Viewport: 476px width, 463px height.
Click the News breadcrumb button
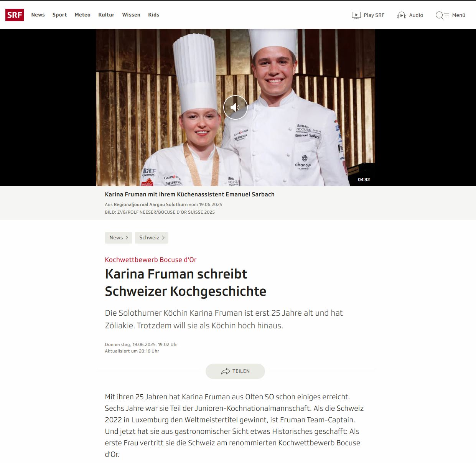click(119, 238)
